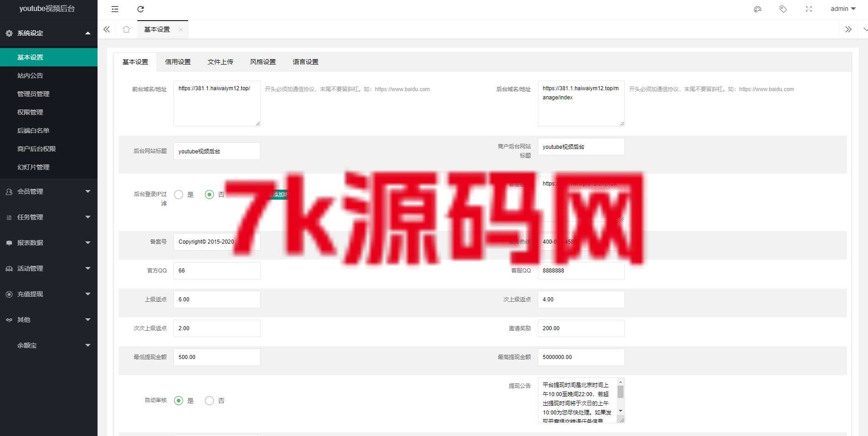Select 否 for 后台登录IP过滤
This screenshot has height=436, width=868.
tap(209, 195)
